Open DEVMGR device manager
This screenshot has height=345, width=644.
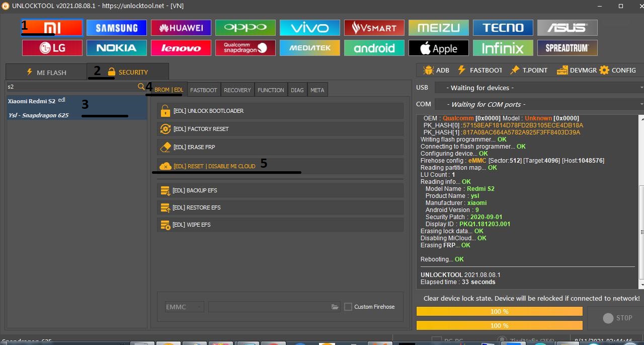577,70
